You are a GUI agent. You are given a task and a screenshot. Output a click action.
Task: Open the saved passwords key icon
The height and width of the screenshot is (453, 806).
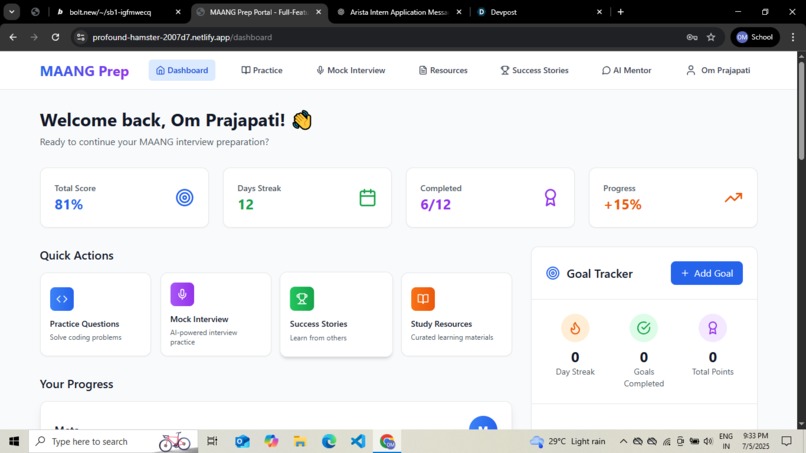tap(692, 37)
